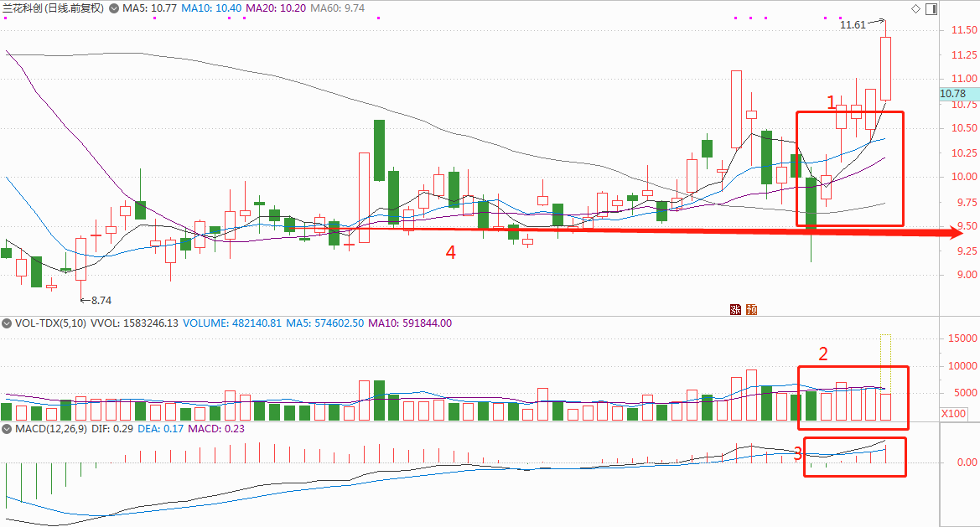Click the VOLUME: 482140.81 value
Image resolution: width=980 pixels, height=527 pixels.
pos(232,323)
